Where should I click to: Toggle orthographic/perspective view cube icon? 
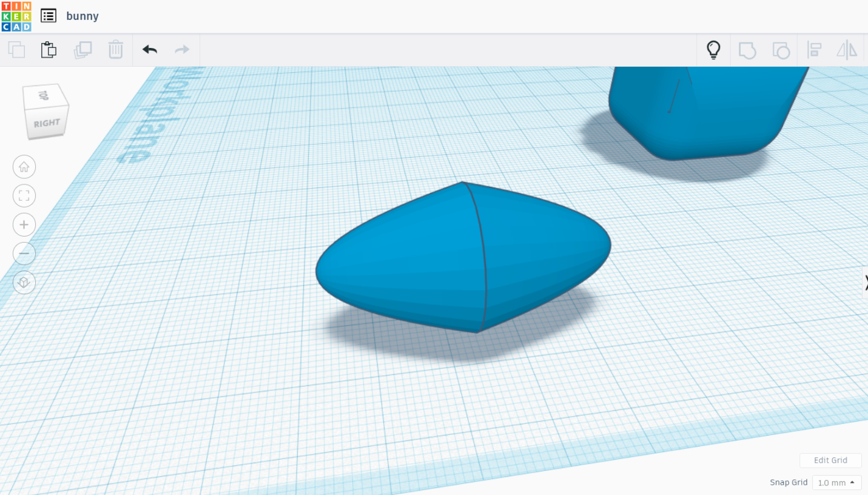point(24,282)
